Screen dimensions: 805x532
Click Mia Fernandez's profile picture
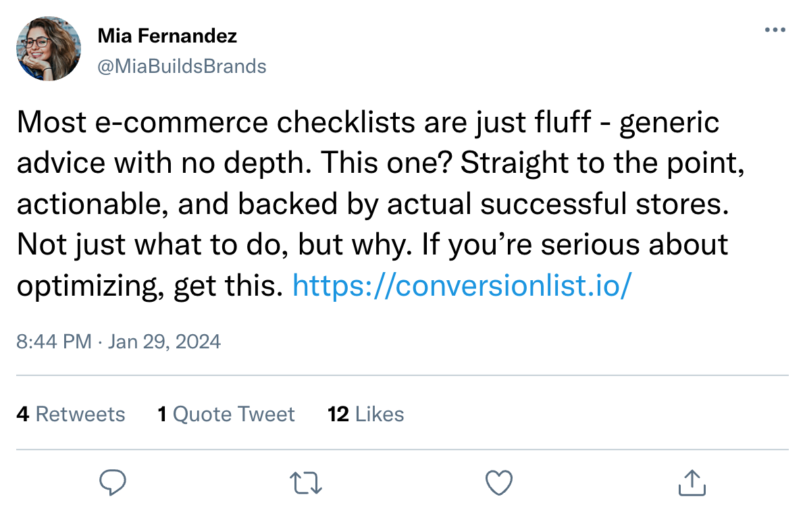pos(48,49)
